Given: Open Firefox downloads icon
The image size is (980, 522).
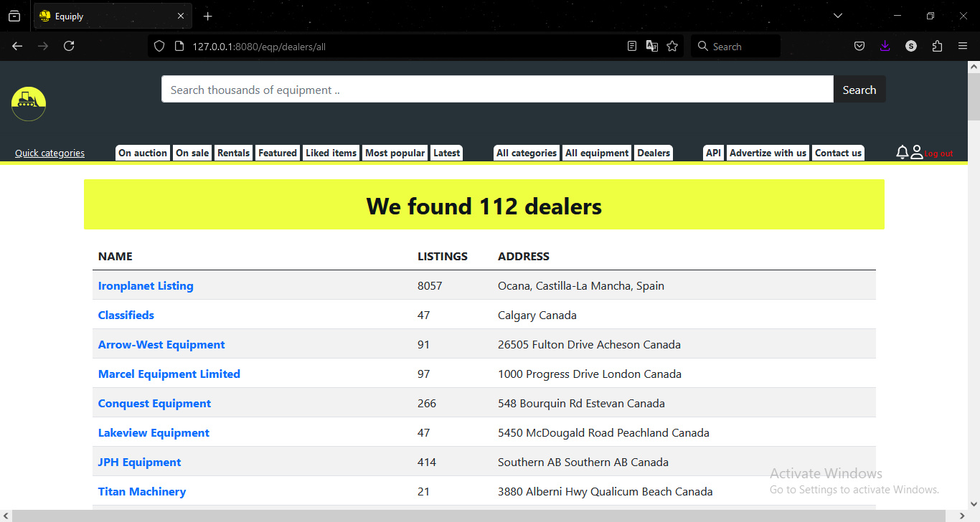Looking at the screenshot, I should [885, 46].
